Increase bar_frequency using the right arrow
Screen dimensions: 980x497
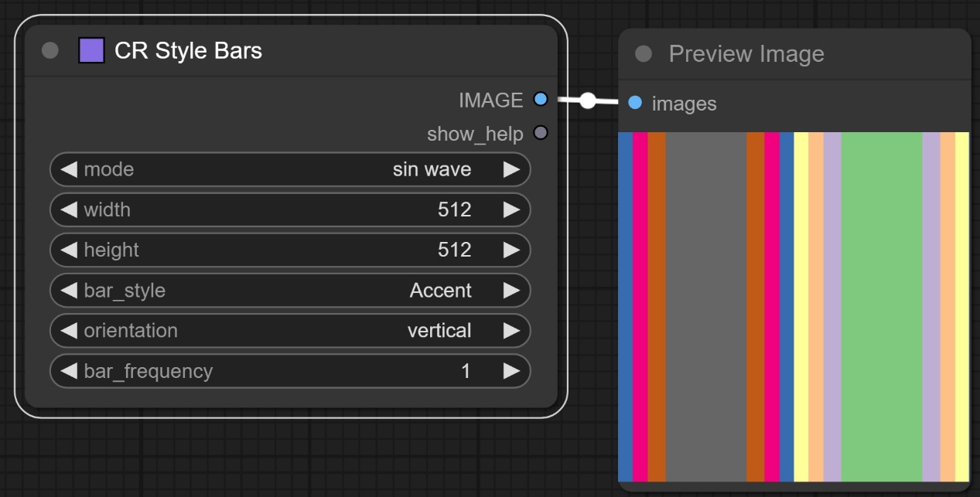[511, 371]
